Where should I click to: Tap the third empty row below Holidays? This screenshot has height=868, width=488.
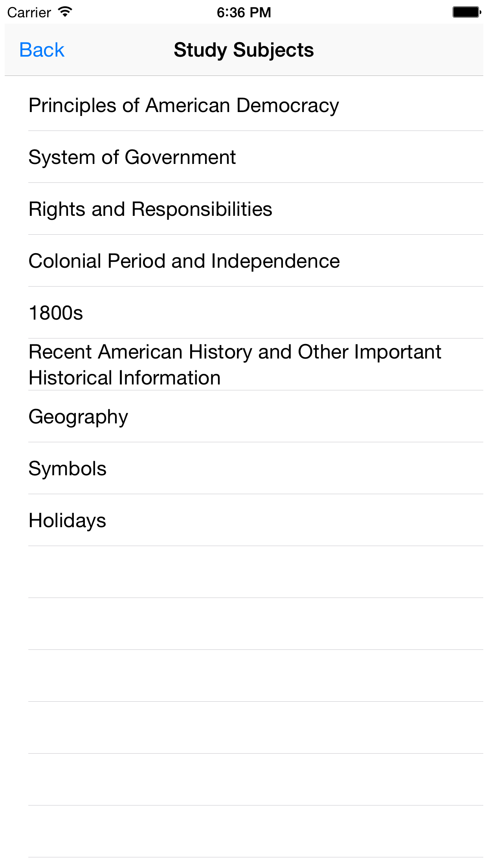[244, 676]
